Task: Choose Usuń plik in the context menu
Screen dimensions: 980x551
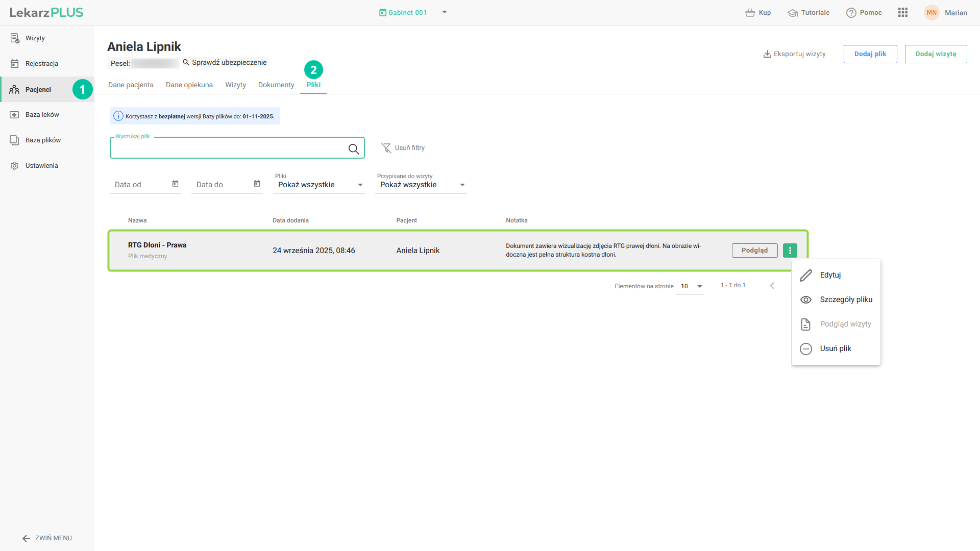Action: [835, 348]
